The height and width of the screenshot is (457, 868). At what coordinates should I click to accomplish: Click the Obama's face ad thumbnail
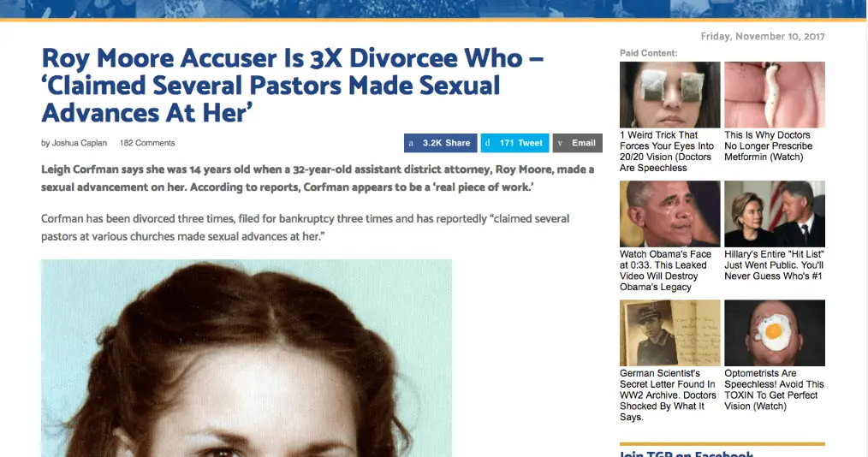[x=669, y=214]
